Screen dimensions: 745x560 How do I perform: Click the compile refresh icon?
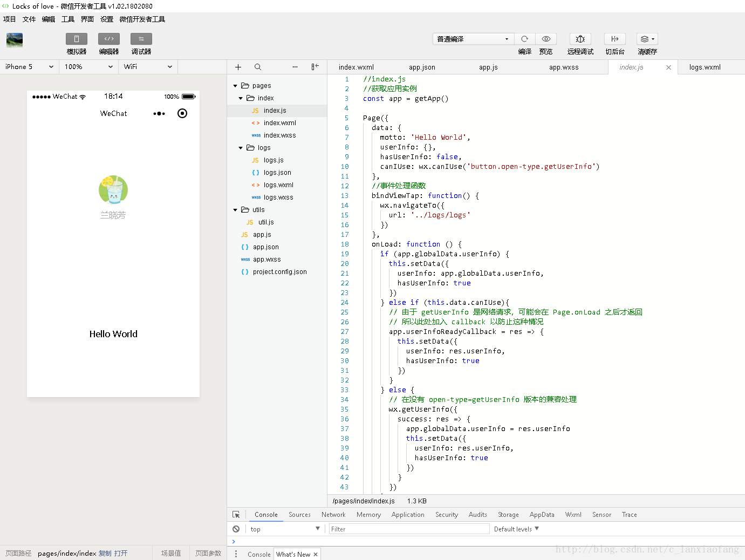pyautogui.click(x=524, y=39)
